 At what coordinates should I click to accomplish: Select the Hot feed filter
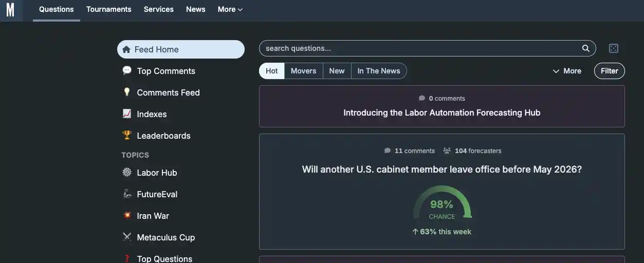(271, 71)
